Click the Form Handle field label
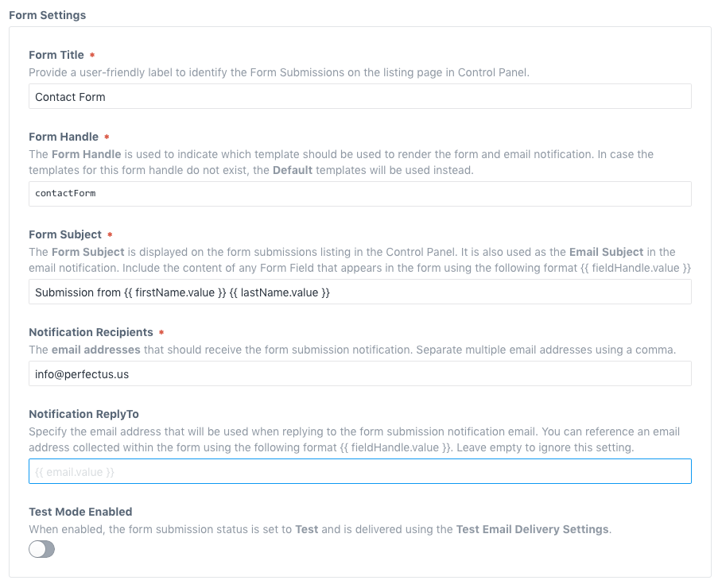Image resolution: width=722 pixels, height=588 pixels. (x=64, y=137)
